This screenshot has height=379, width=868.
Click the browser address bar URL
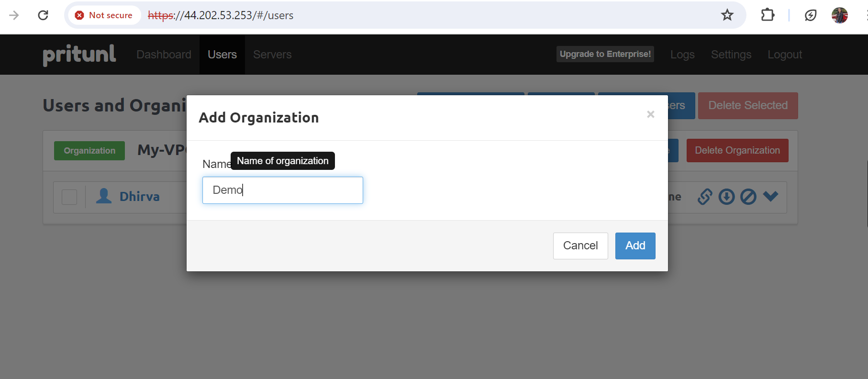[221, 15]
